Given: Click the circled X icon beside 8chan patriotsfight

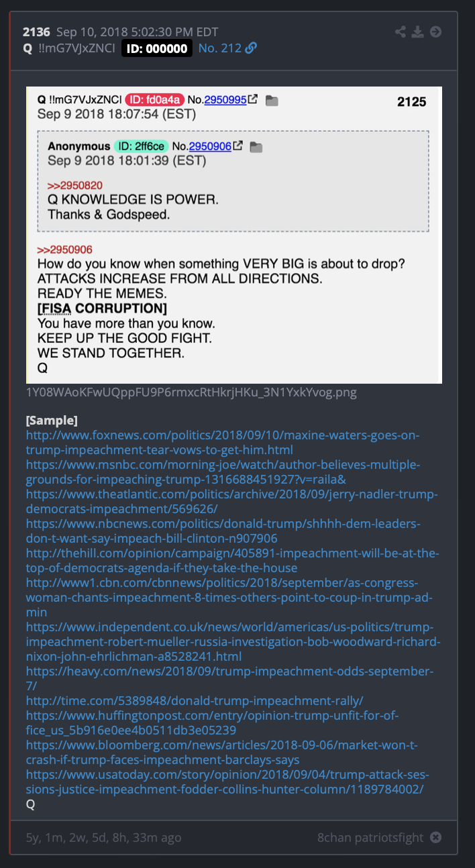Looking at the screenshot, I should [435, 837].
